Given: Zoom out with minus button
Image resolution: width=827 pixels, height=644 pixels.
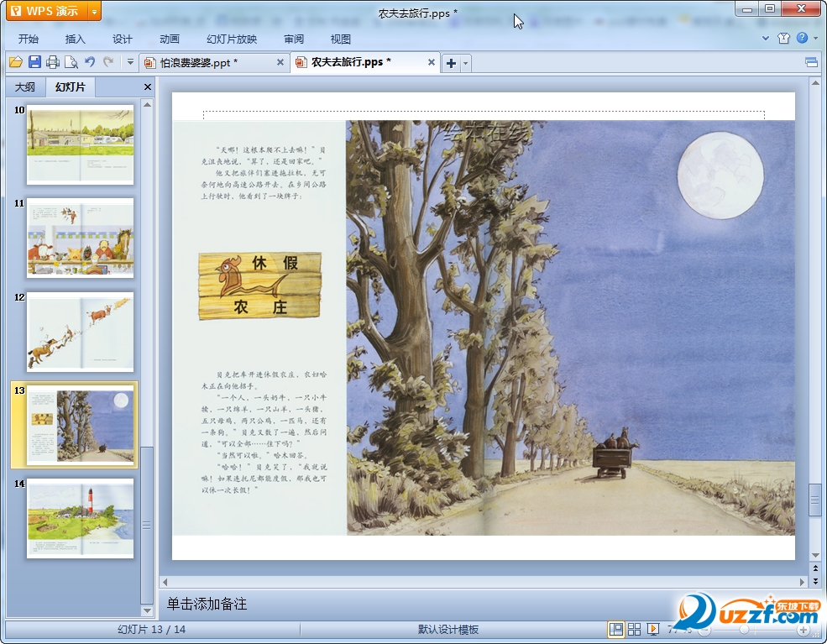Looking at the screenshot, I should coord(705,631).
